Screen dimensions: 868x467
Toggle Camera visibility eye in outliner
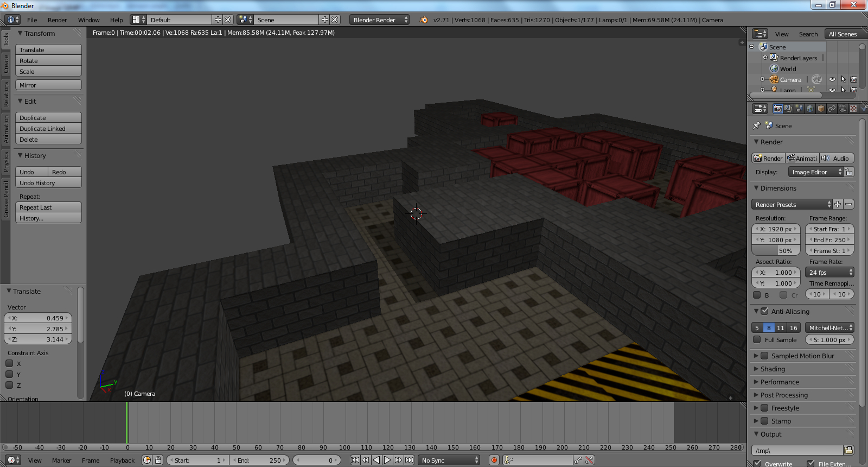pyautogui.click(x=832, y=79)
